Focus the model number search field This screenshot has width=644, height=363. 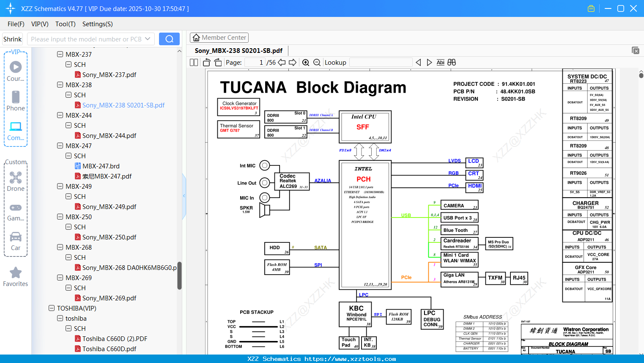(x=86, y=39)
